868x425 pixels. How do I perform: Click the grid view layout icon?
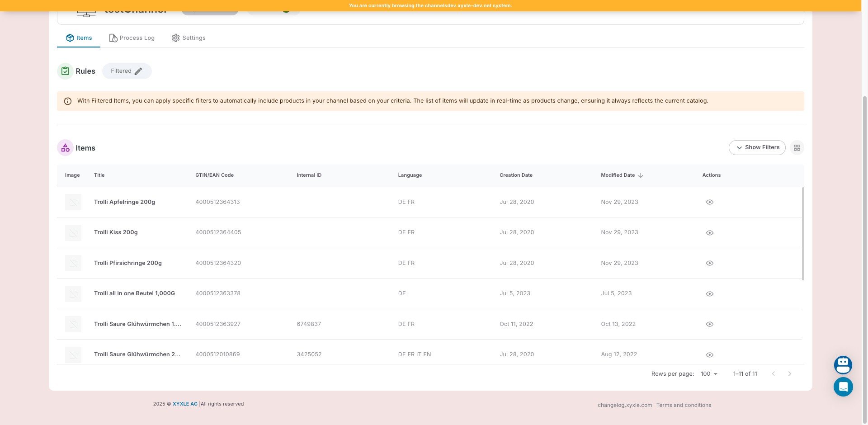click(x=797, y=148)
